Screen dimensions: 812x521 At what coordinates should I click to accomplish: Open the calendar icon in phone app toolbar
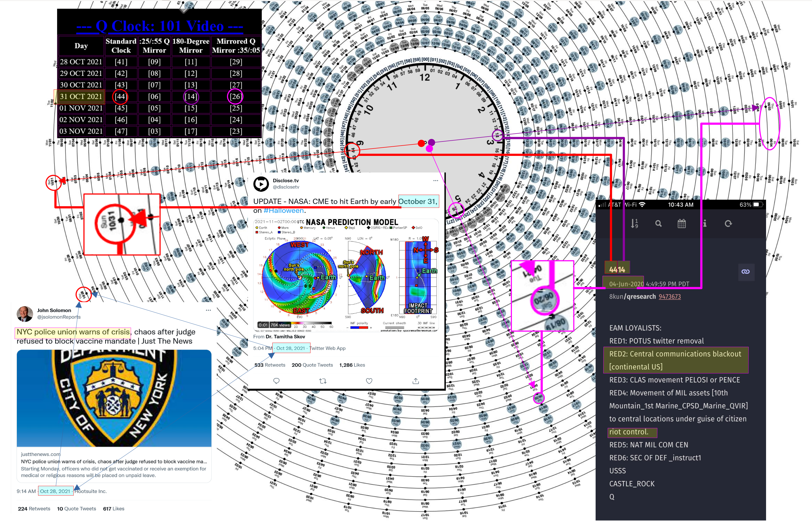tap(682, 224)
